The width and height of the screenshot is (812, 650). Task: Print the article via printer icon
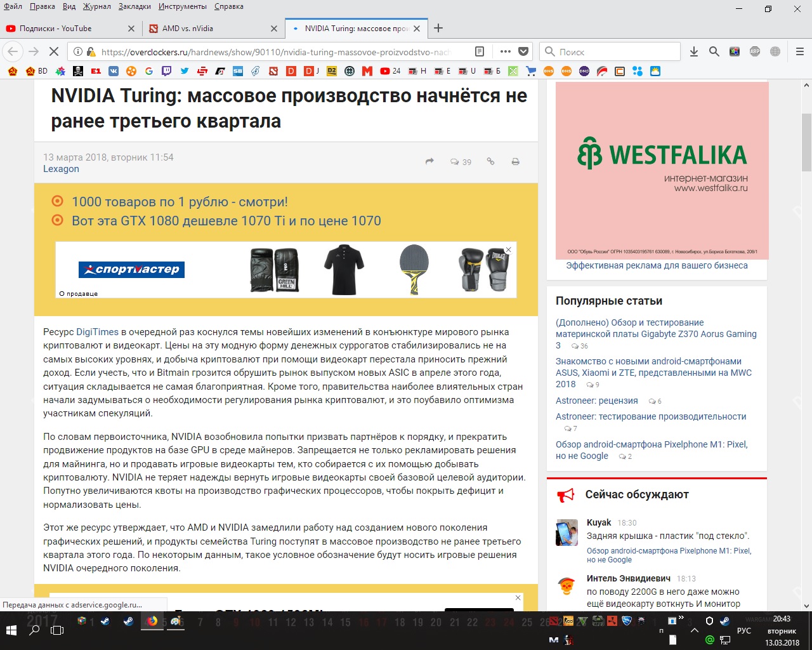click(516, 162)
